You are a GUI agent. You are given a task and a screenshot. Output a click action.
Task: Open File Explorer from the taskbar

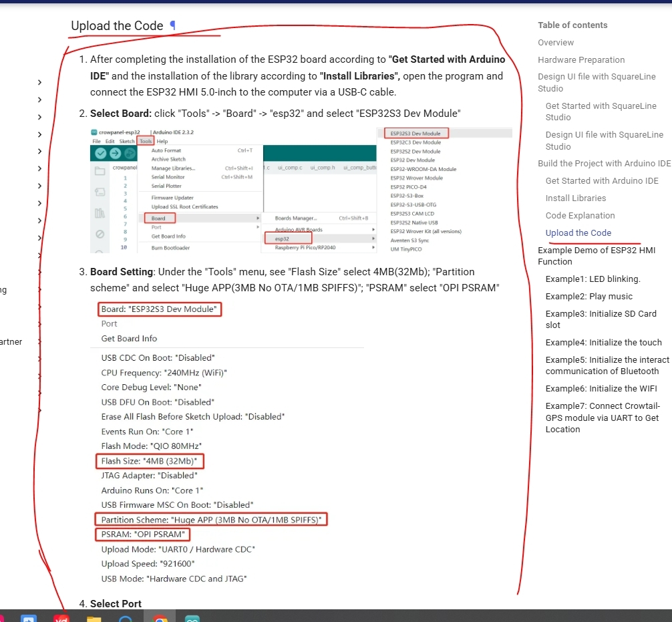pyautogui.click(x=94, y=618)
